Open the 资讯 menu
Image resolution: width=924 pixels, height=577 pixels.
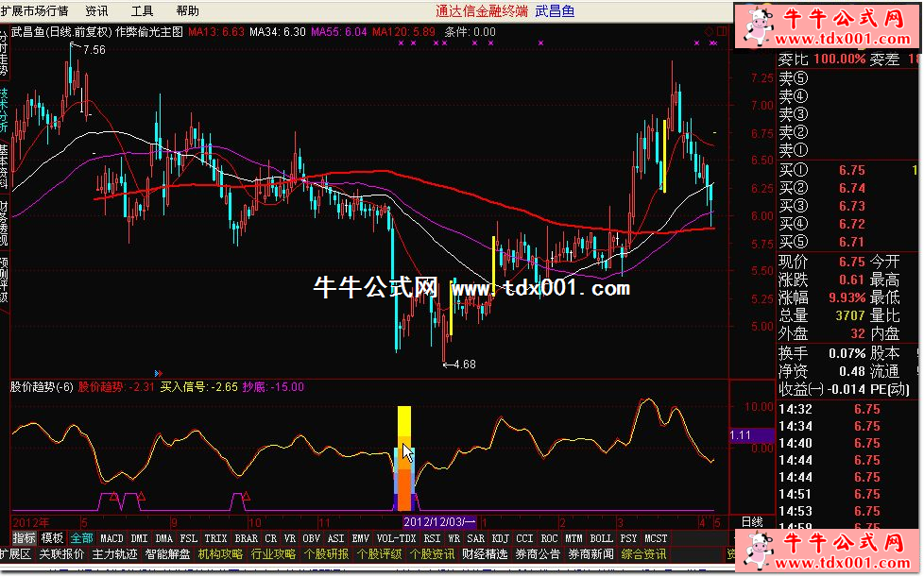[x=96, y=11]
